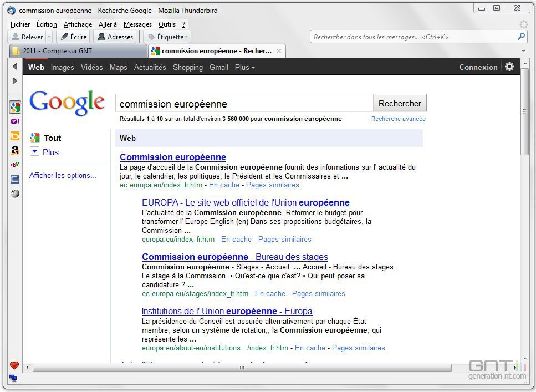Open the Messages menu

(137, 24)
